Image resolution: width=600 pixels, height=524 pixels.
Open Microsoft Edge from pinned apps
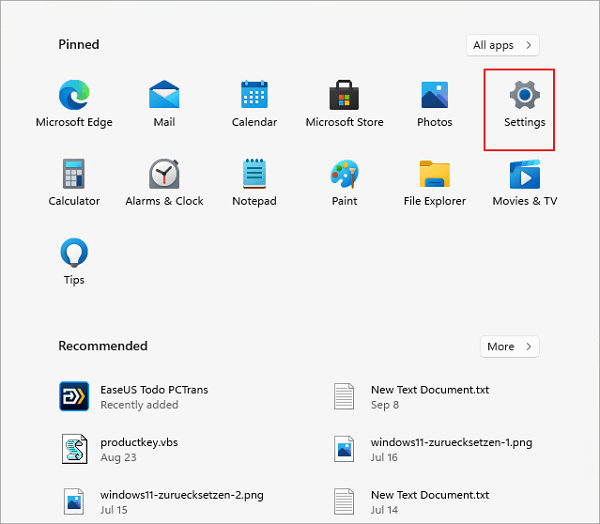click(74, 96)
